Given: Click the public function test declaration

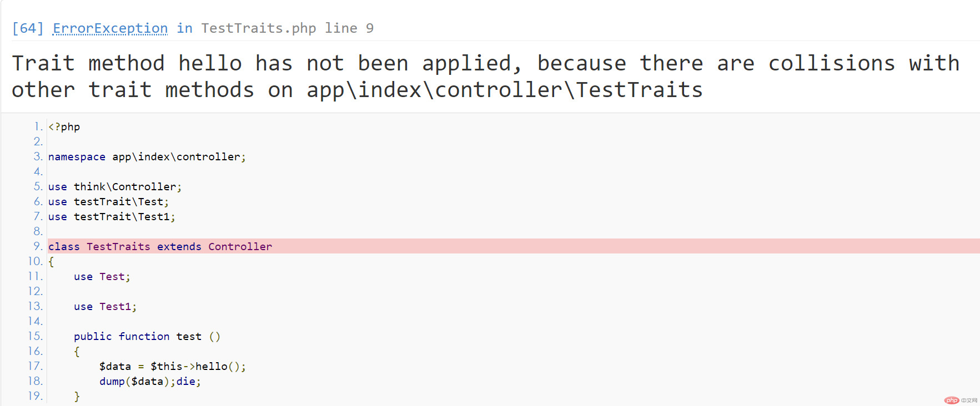Looking at the screenshot, I should (147, 337).
